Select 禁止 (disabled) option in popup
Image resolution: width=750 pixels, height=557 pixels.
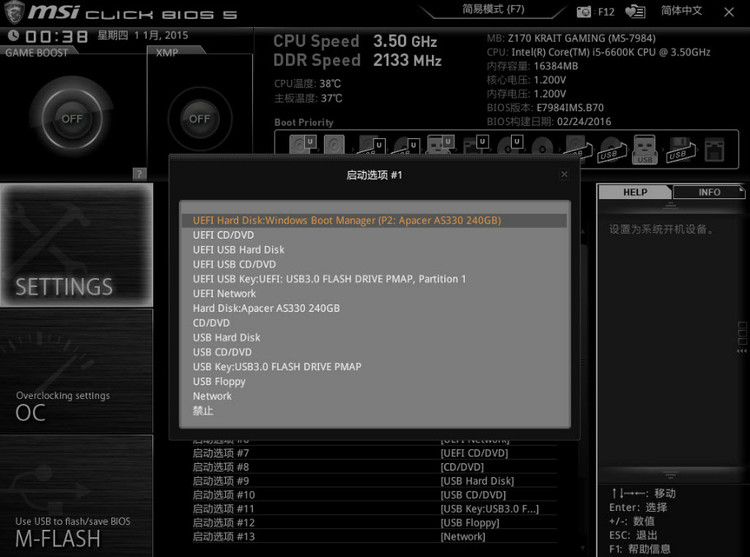[x=375, y=411]
